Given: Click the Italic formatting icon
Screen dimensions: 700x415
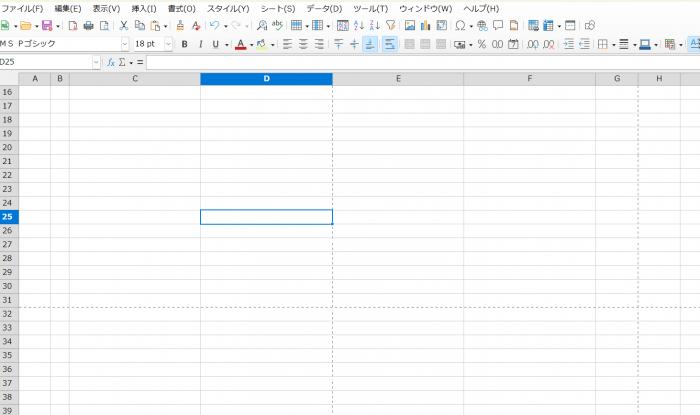Looking at the screenshot, I should 201,44.
